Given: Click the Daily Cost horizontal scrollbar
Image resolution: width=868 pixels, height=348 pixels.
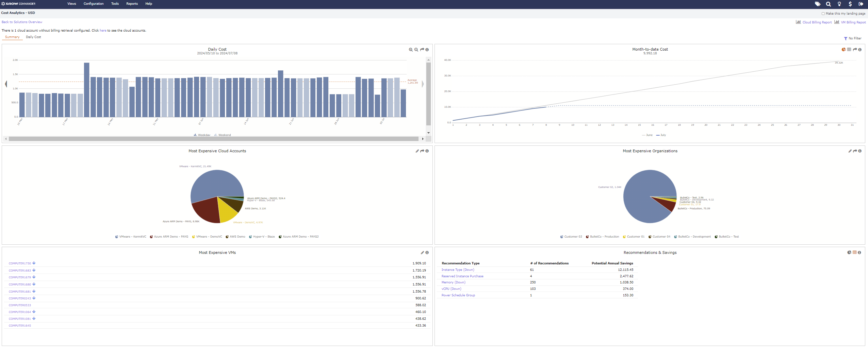Looking at the screenshot, I should point(214,139).
